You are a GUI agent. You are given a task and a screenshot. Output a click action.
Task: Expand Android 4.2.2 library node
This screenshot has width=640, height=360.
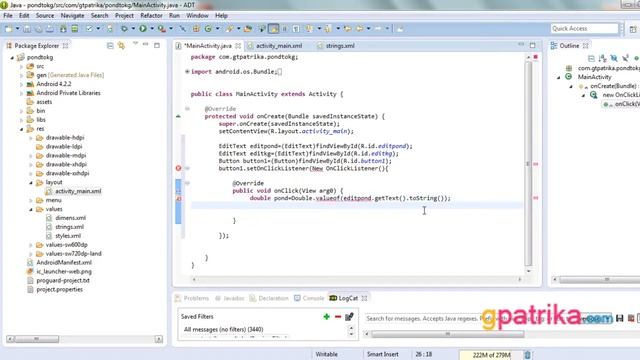click(x=22, y=84)
